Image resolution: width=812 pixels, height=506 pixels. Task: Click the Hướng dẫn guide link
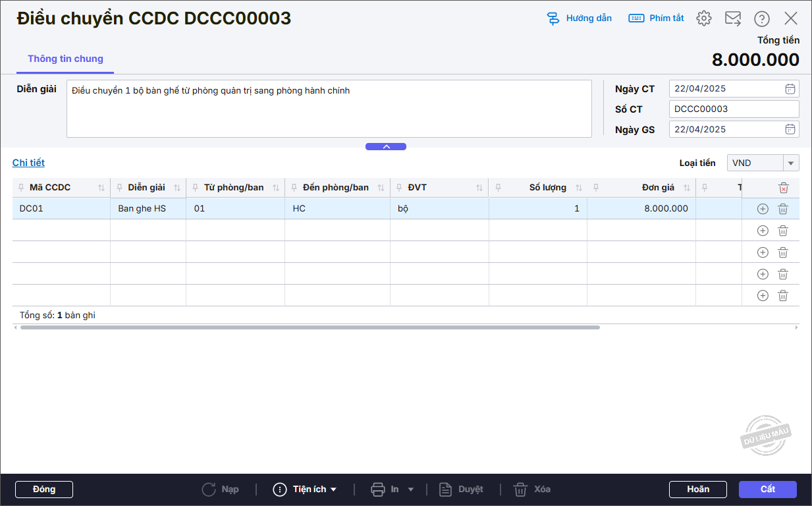pyautogui.click(x=580, y=18)
